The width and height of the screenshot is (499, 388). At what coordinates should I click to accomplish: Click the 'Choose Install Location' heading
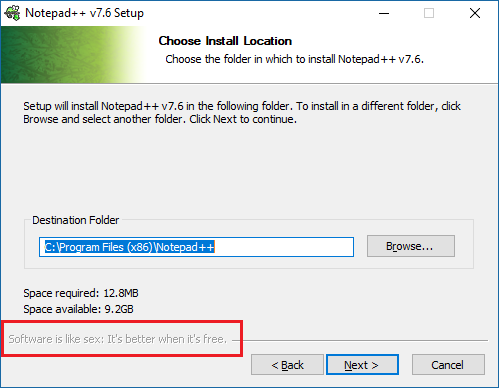[225, 41]
